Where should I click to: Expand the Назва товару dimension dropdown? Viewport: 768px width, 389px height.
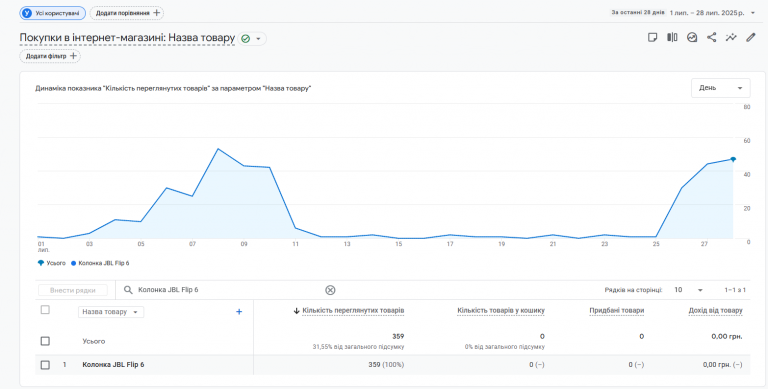pos(111,312)
